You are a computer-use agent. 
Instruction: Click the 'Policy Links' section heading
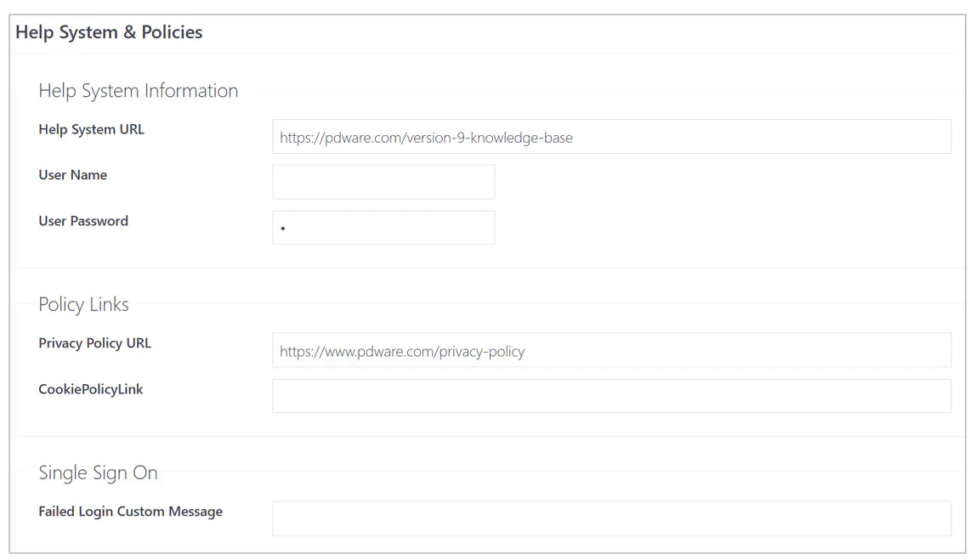[83, 304]
